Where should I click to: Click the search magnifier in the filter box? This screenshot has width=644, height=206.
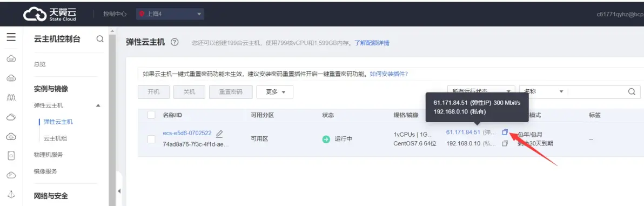[632, 92]
